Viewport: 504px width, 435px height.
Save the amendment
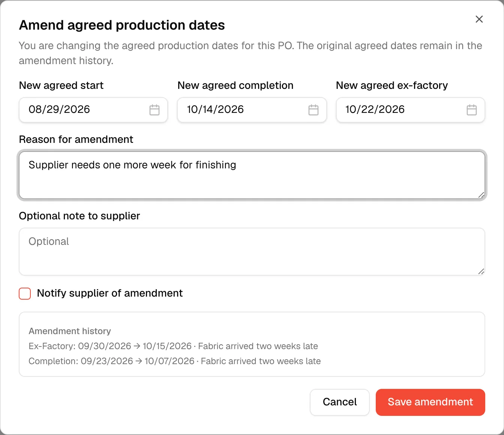[430, 402]
